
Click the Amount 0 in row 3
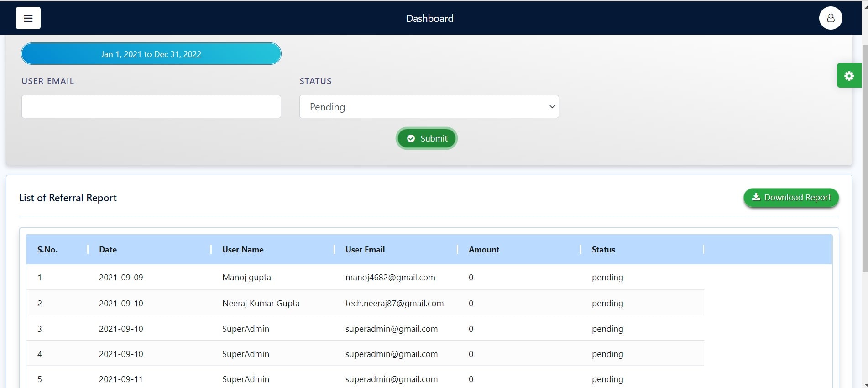[x=471, y=329]
